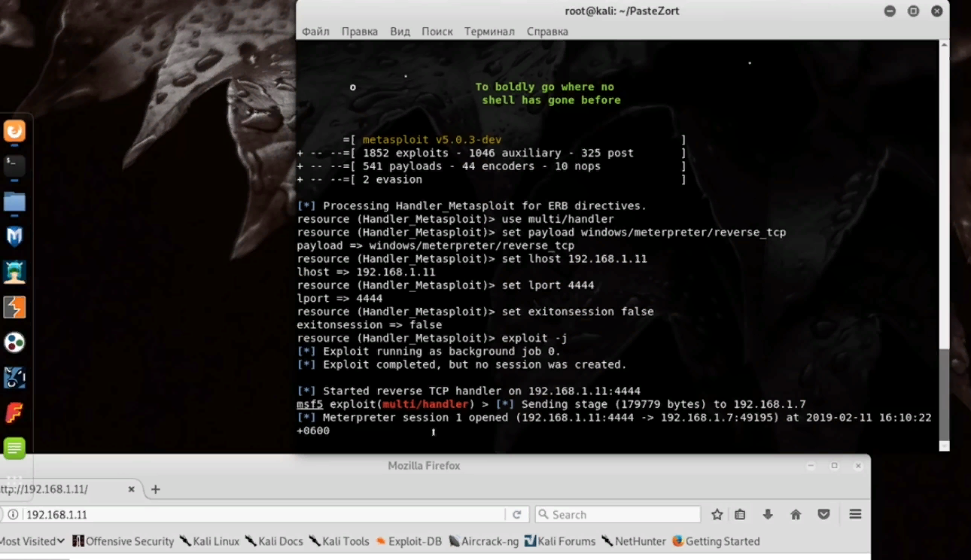The image size is (971, 560).
Task: Open the Offensive Security bookmark
Action: pyautogui.click(x=123, y=541)
